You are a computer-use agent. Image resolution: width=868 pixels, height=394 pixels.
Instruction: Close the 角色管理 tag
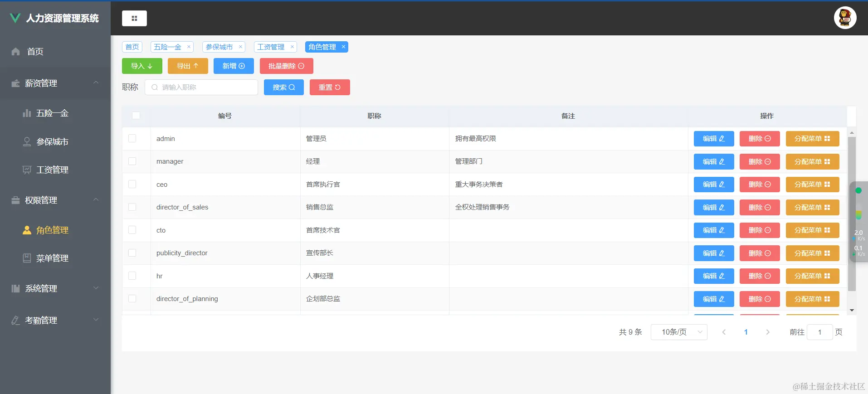343,47
